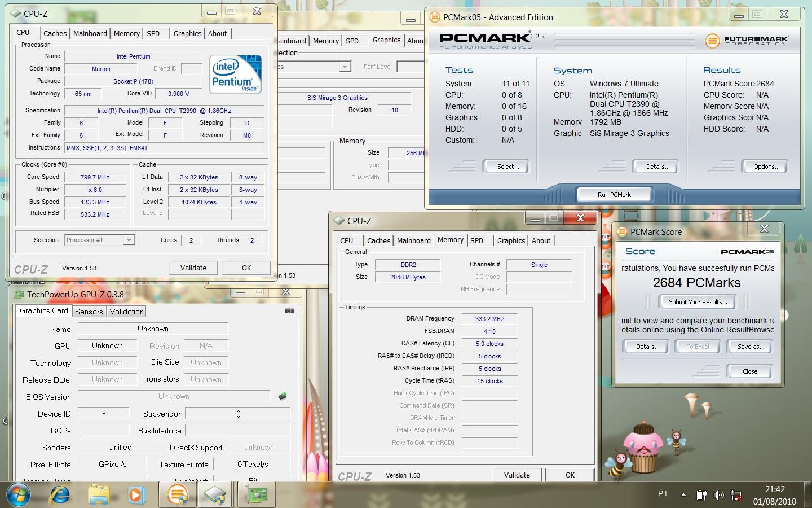The width and height of the screenshot is (812, 508).
Task: Click Validate in top-left CPU-Z window
Action: coord(193,268)
